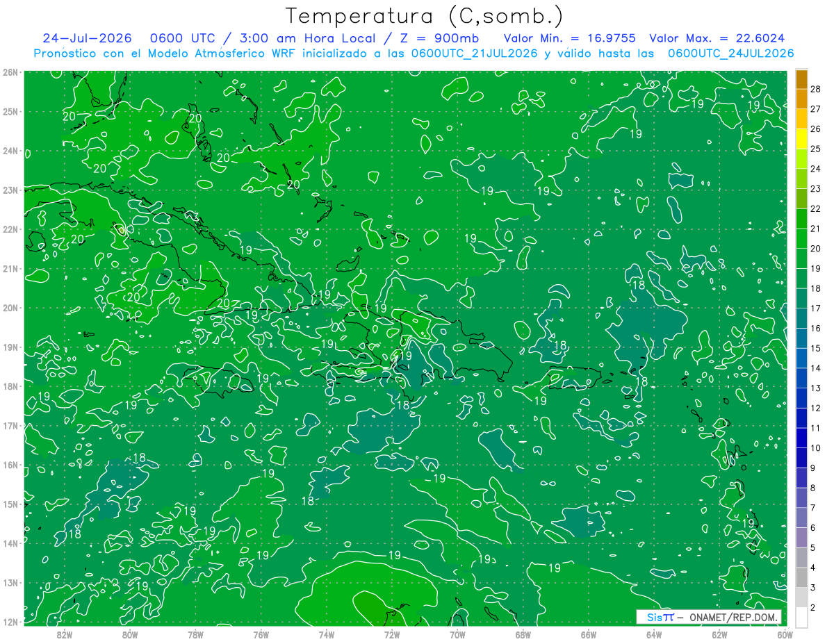Click the '24N' latitude axis label
Image resolution: width=834 pixels, height=644 pixels.
tap(10, 151)
